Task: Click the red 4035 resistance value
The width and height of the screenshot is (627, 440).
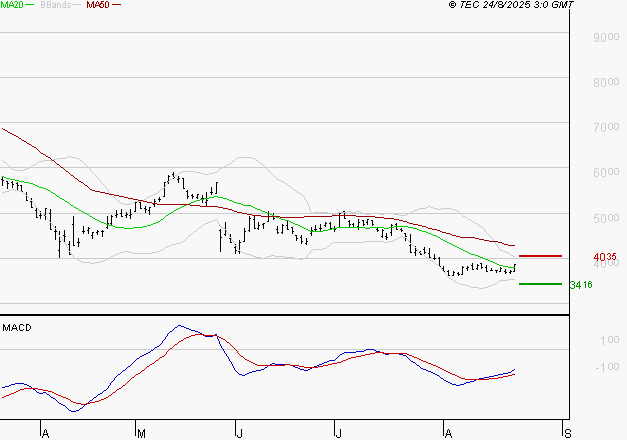Action: click(x=604, y=257)
